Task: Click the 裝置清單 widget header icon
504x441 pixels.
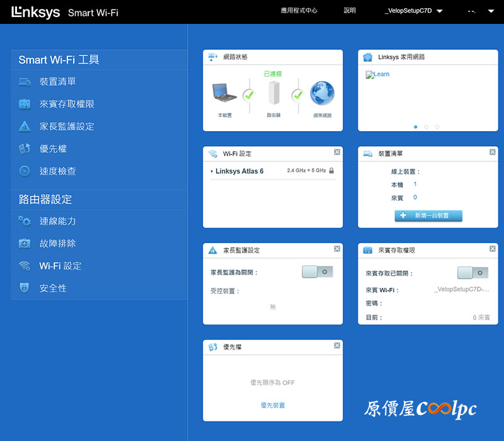Action: point(368,154)
